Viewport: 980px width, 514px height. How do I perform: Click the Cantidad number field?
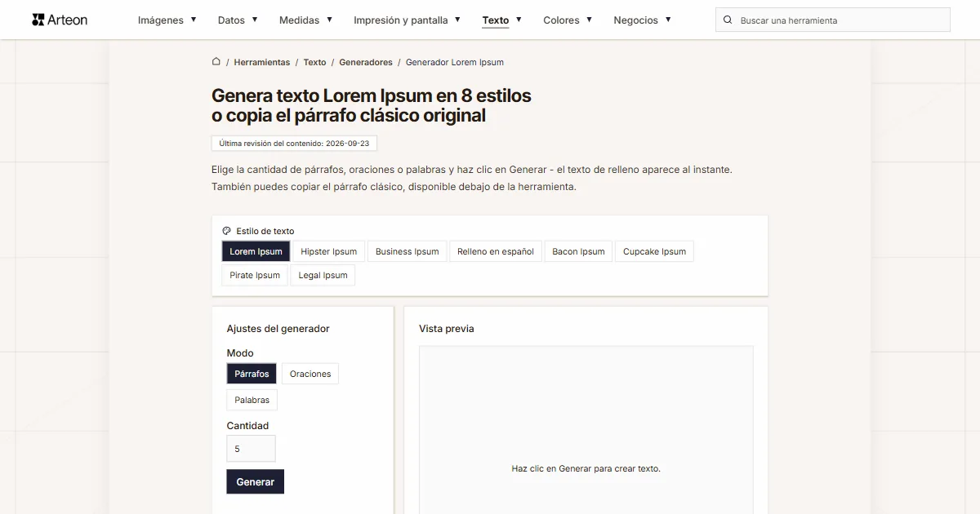click(x=251, y=449)
